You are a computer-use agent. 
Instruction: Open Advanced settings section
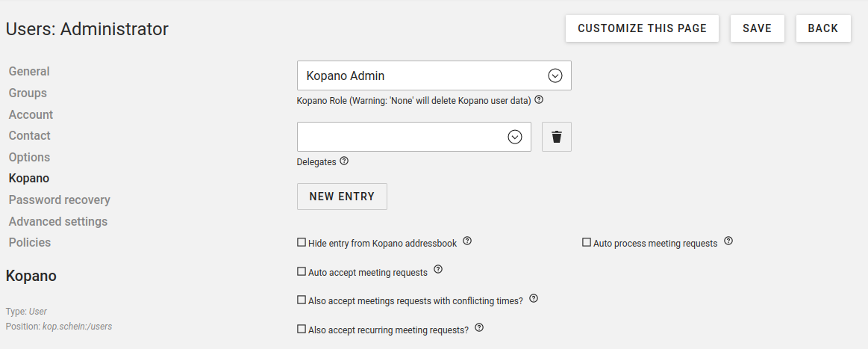pyautogui.click(x=58, y=222)
